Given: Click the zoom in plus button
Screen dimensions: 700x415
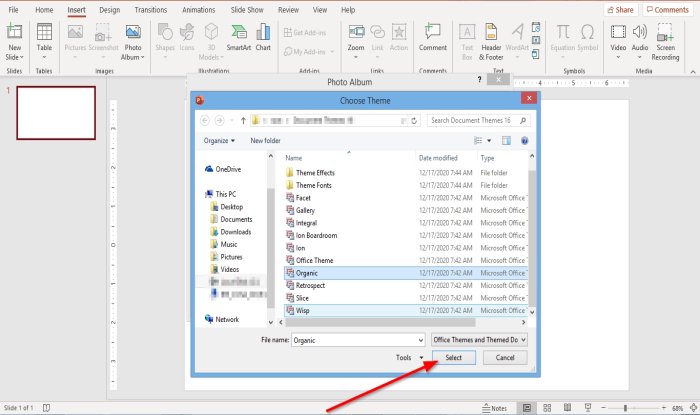Looking at the screenshot, I should (663, 408).
